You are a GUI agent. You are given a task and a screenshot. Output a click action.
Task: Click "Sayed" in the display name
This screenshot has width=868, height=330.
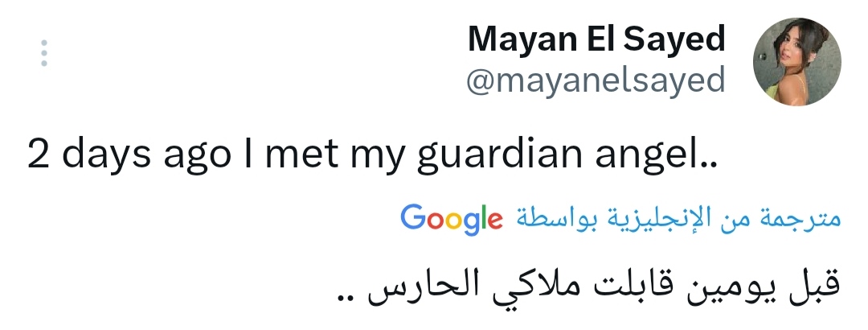(x=676, y=39)
